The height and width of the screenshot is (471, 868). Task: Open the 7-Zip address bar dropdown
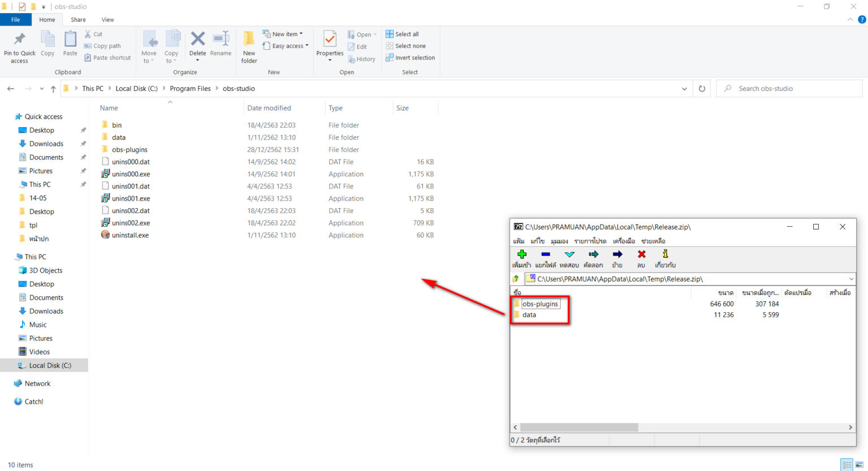[850, 279]
